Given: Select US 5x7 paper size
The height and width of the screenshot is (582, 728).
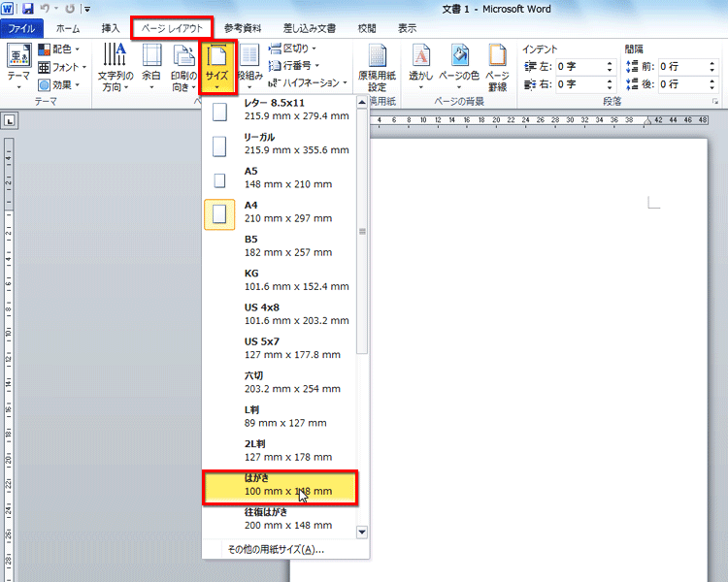Looking at the screenshot, I should (280, 348).
